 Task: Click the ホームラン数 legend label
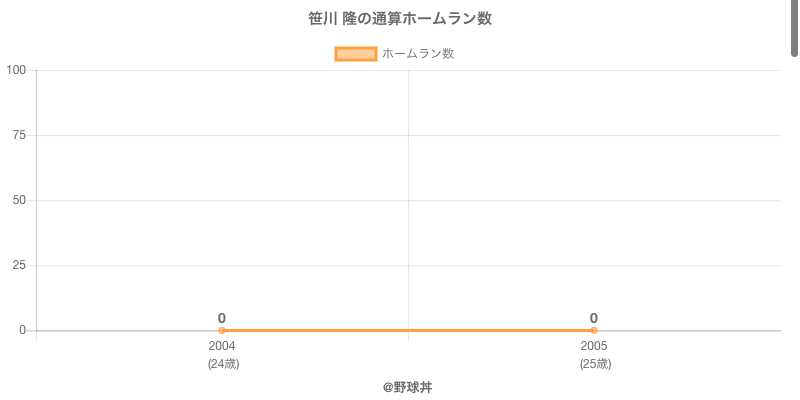418,54
